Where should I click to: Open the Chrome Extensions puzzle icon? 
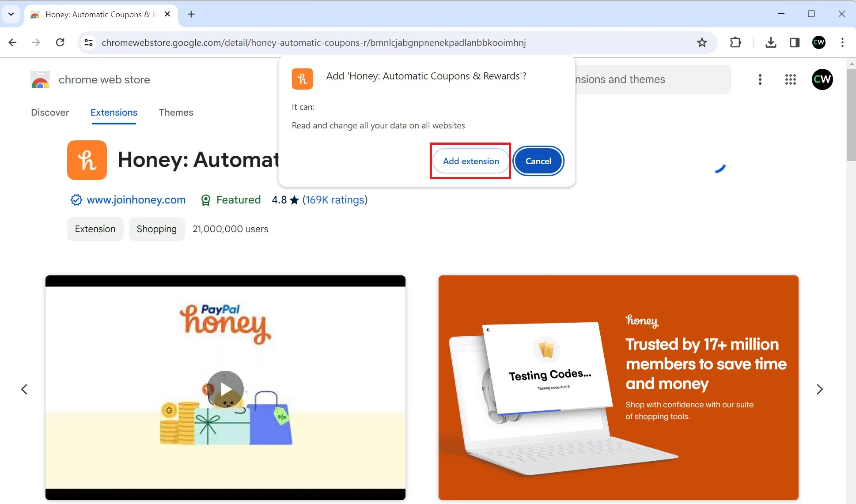tap(735, 42)
